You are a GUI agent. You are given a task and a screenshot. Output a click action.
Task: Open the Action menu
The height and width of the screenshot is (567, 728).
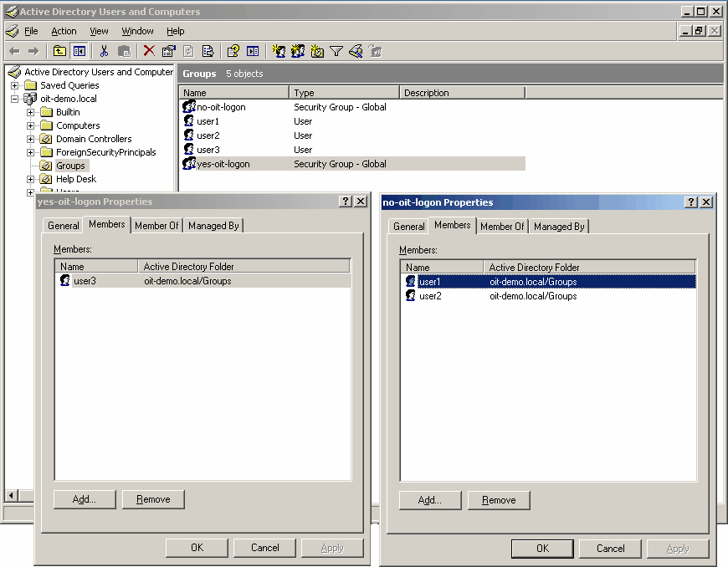click(x=64, y=31)
